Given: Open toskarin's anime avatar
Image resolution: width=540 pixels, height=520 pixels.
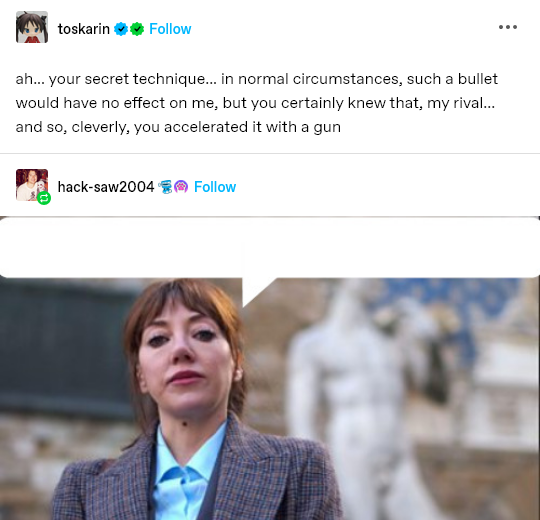Looking at the screenshot, I should click(32, 27).
